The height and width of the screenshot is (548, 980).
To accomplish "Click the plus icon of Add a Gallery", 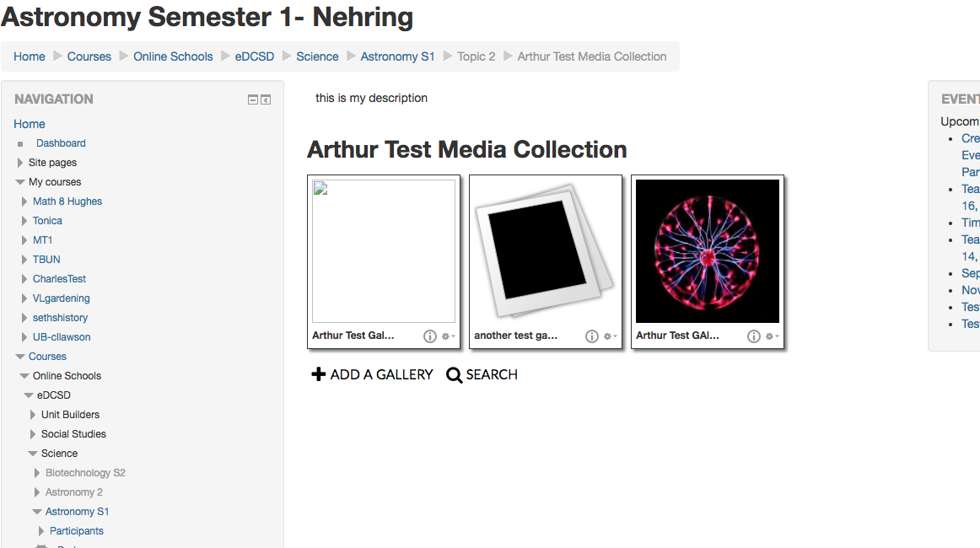I will (319, 374).
